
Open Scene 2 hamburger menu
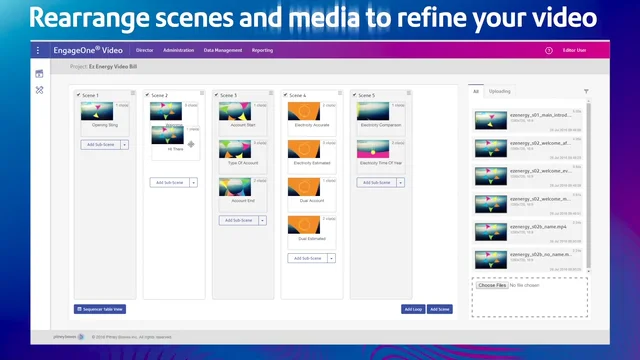click(202, 93)
